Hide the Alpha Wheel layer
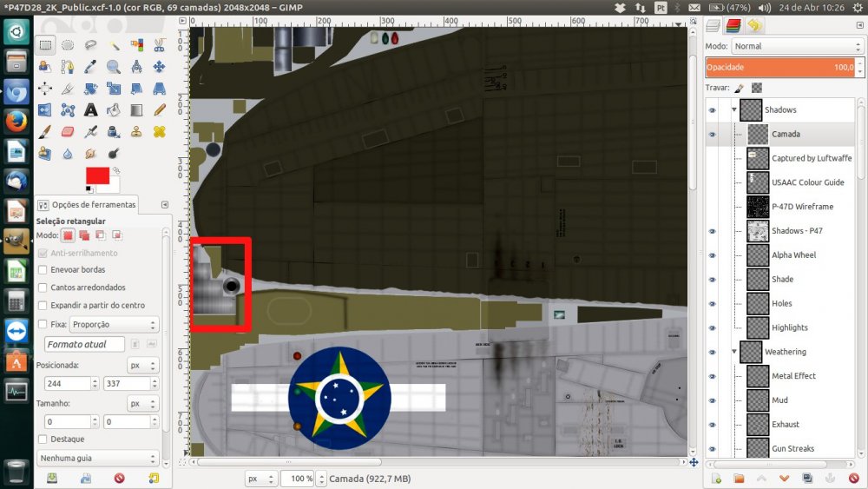The image size is (868, 489). pos(713,255)
